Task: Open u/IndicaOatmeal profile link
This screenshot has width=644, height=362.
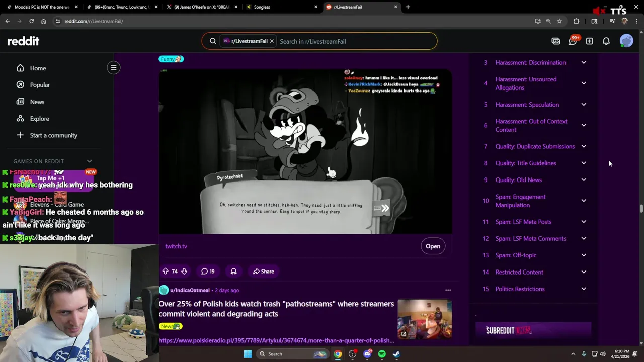Action: [190, 290]
